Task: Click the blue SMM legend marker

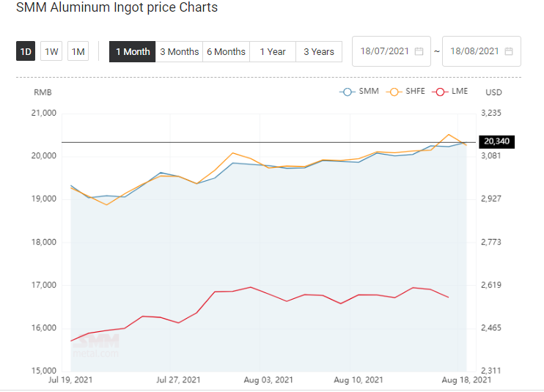Action: tap(348, 92)
